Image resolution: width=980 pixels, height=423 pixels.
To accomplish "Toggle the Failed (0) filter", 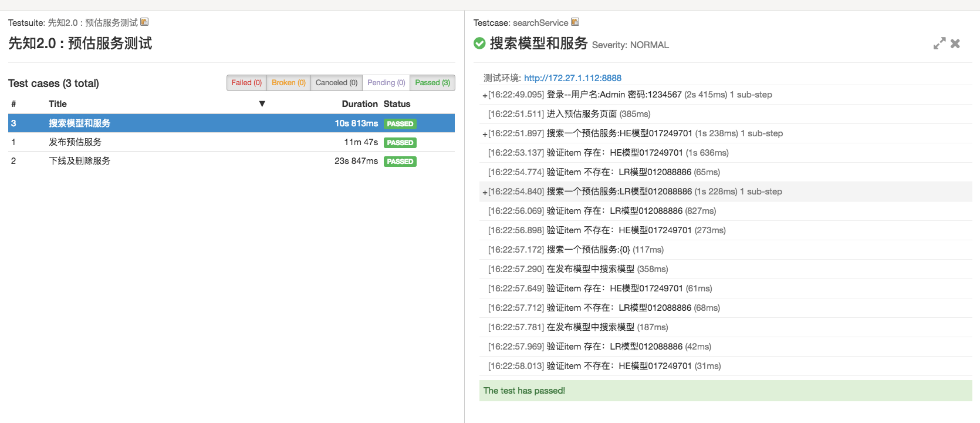I will pyautogui.click(x=246, y=83).
